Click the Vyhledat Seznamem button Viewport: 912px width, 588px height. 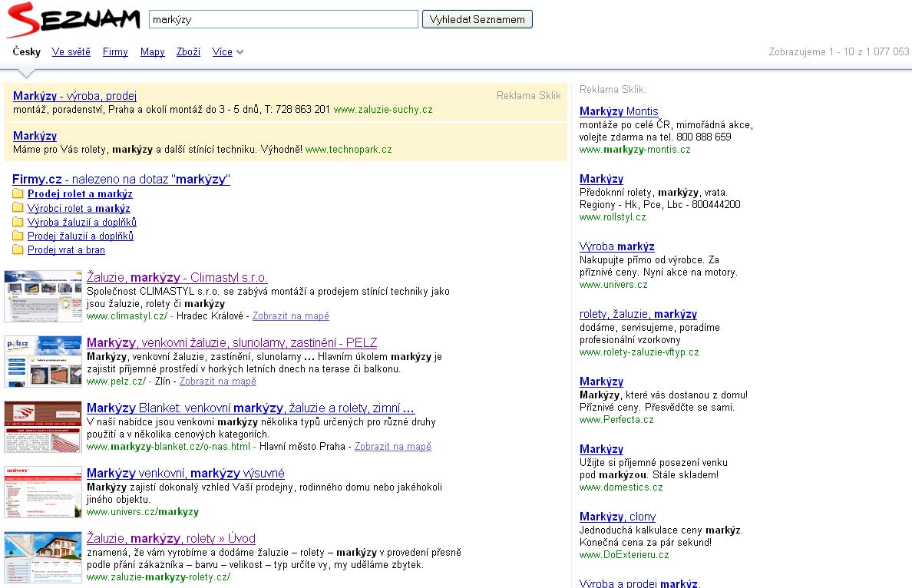point(477,19)
